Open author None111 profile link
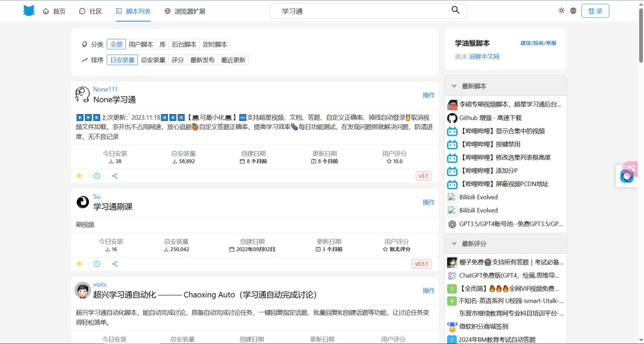The height and width of the screenshot is (344, 644). (105, 89)
